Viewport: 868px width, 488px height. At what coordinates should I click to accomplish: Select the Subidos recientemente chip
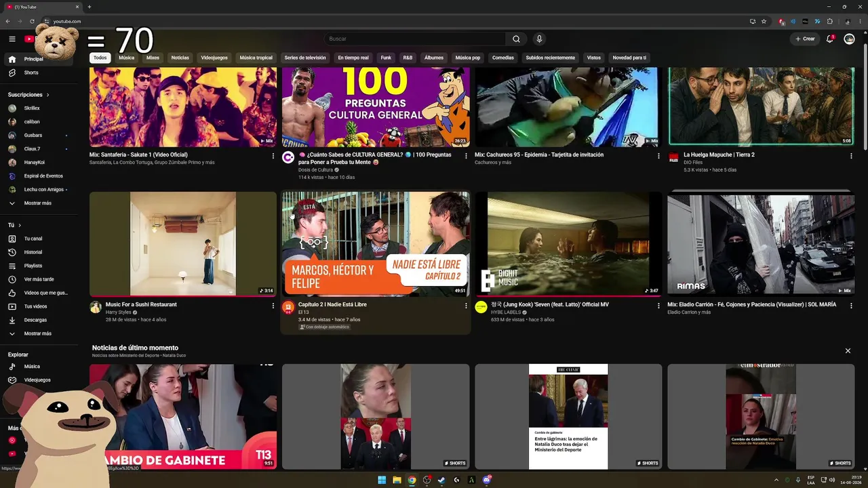click(x=551, y=58)
